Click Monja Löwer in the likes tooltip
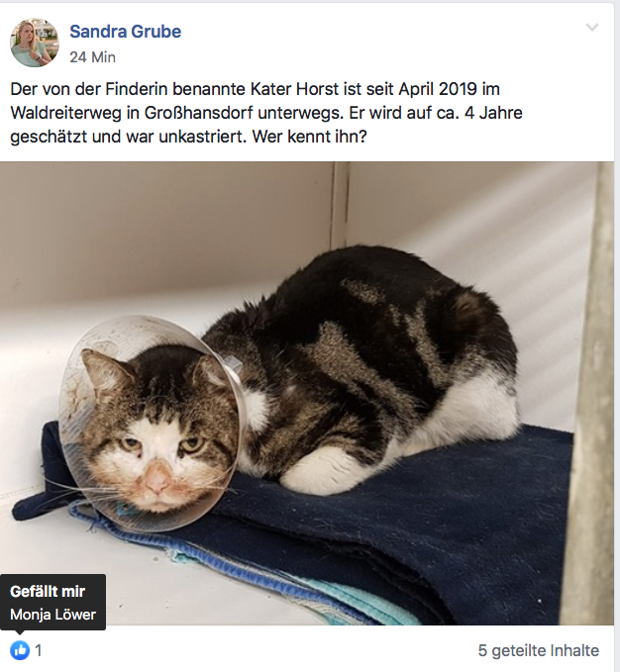This screenshot has width=620, height=672. tap(52, 615)
